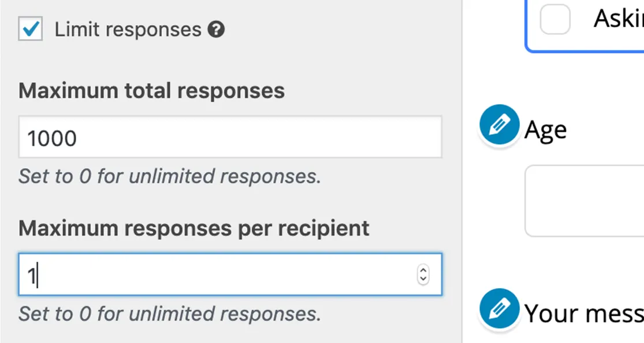Increment recipient responses with the up arrow
Image resolution: width=644 pixels, height=343 pixels.
423,270
